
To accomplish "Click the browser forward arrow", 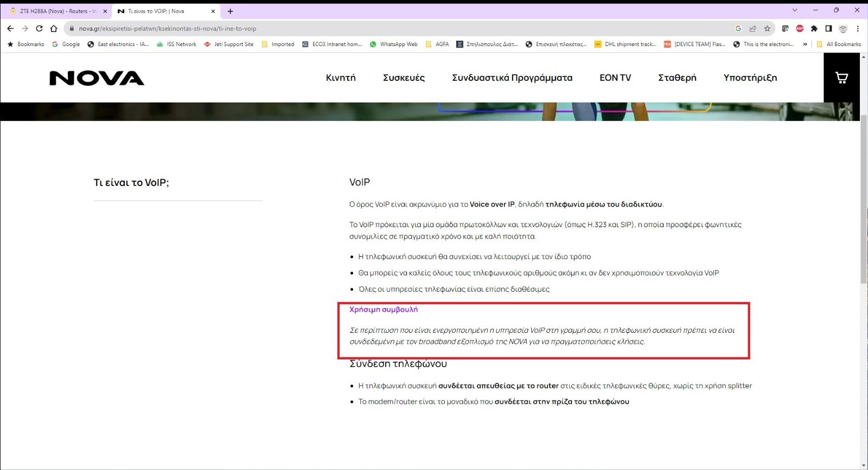I will 24,28.
